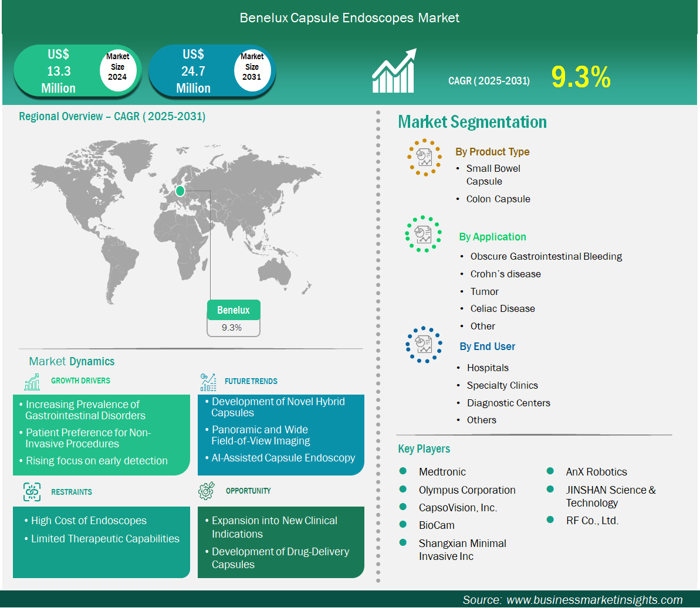Click the Restraints chain-link icon
This screenshot has width=700, height=608.
pyautogui.click(x=32, y=492)
